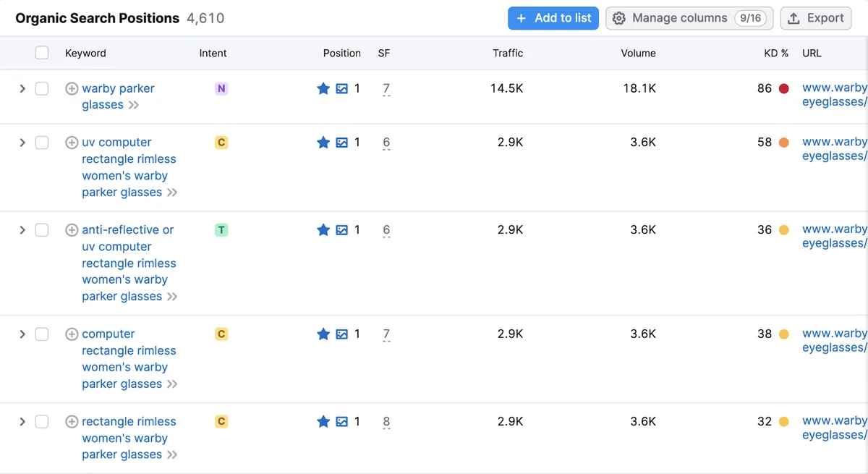
Task: Sort by Traffic column header
Action: pos(508,54)
